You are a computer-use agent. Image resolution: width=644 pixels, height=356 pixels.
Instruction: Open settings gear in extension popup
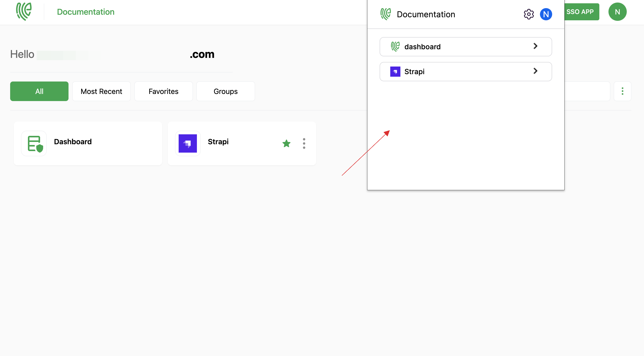click(529, 14)
